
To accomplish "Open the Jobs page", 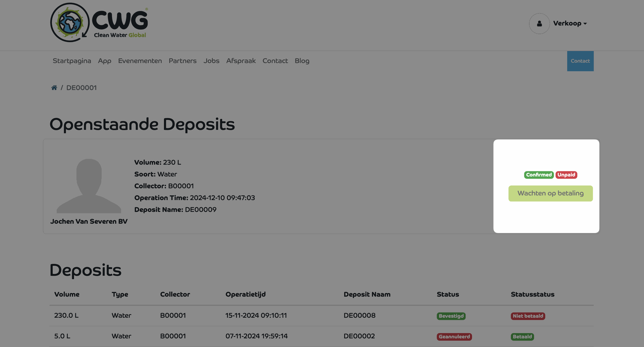I will (x=211, y=61).
